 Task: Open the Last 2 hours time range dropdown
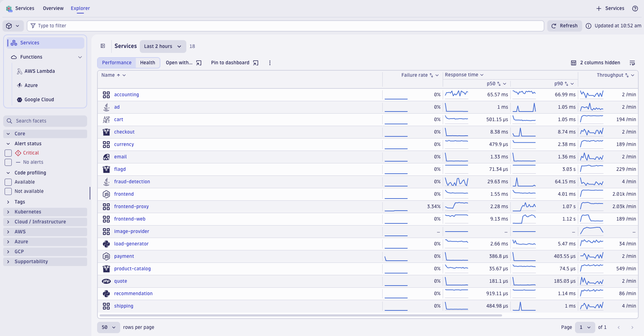pos(163,46)
